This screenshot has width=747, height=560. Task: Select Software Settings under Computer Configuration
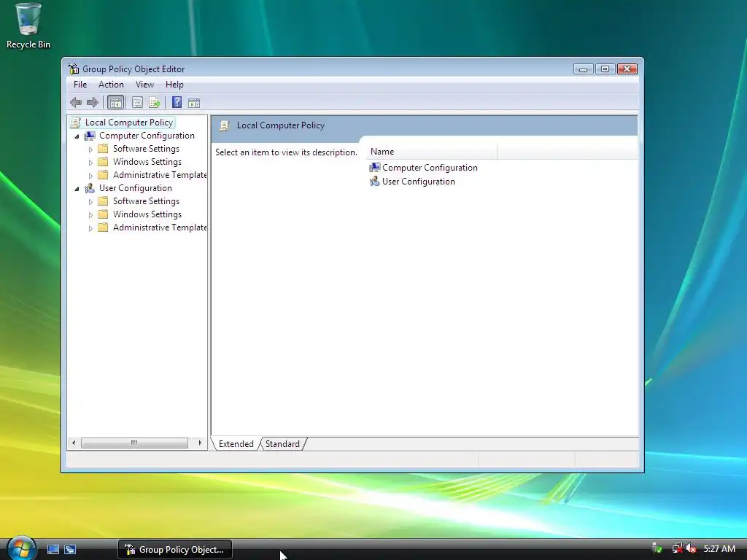point(146,149)
